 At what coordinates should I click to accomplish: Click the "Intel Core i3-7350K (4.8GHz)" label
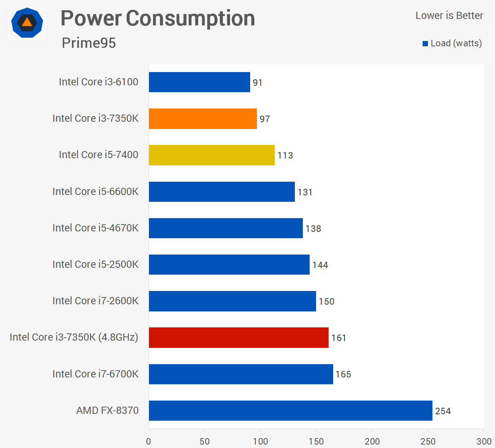tap(74, 337)
